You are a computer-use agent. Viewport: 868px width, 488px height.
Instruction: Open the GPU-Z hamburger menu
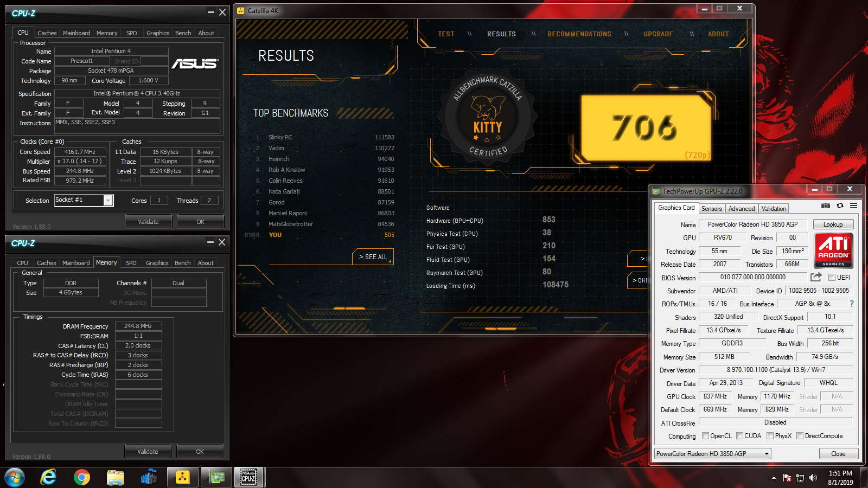point(853,206)
